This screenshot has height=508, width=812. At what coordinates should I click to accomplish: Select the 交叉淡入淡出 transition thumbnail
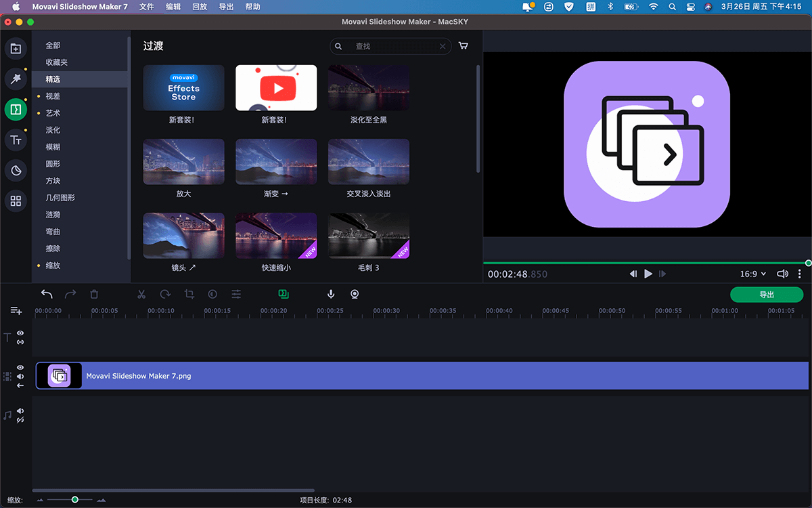369,161
